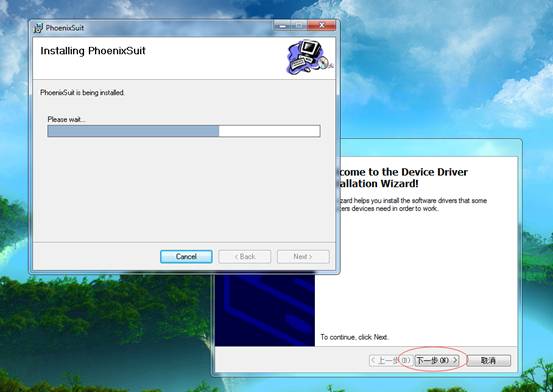Image resolution: width=553 pixels, height=392 pixels.
Task: Click the installation progress bar
Action: [184, 131]
